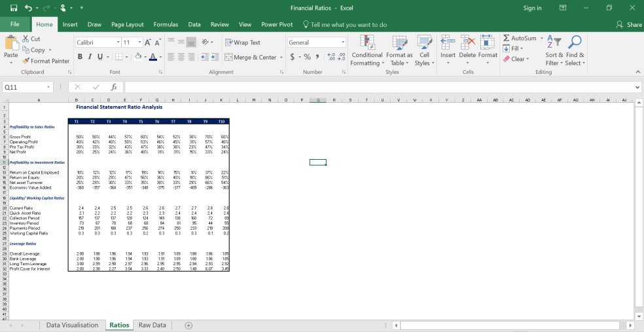The width and height of the screenshot is (644, 332).
Task: Open the Calibri font name dropdown
Action: pyautogui.click(x=118, y=43)
